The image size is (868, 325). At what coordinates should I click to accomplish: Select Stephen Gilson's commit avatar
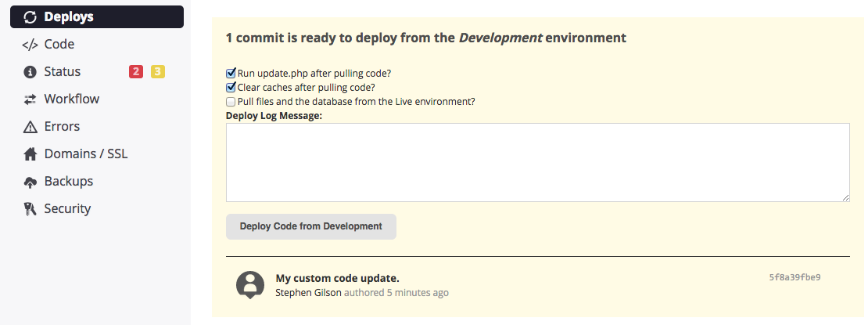pyautogui.click(x=250, y=285)
